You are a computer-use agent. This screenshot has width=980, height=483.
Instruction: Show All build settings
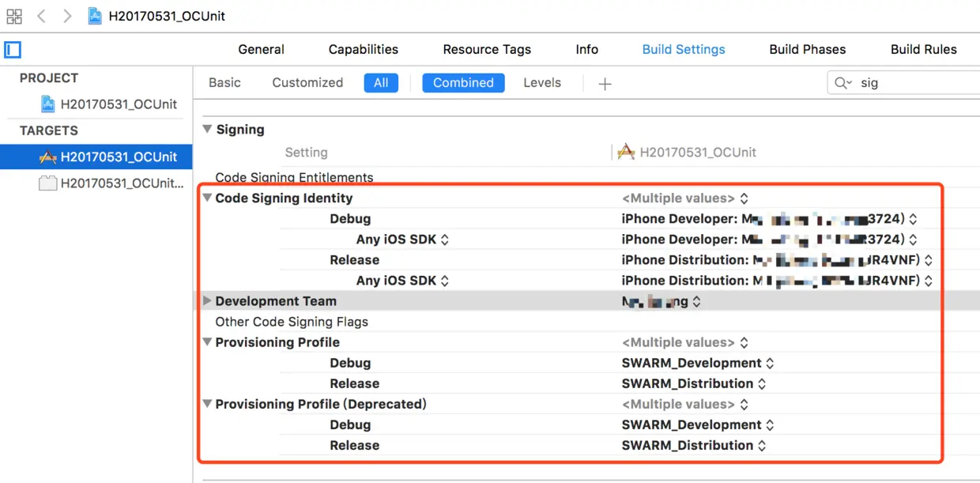[x=381, y=83]
